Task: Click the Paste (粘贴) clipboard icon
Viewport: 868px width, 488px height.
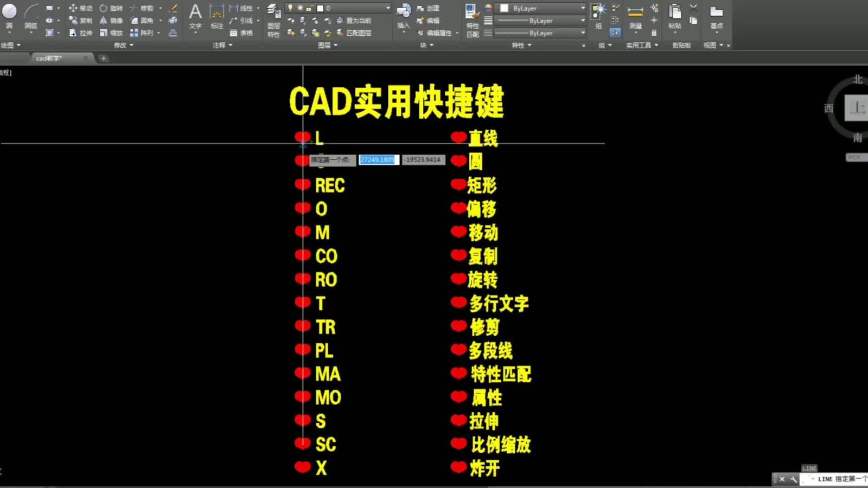Action: pos(674,15)
